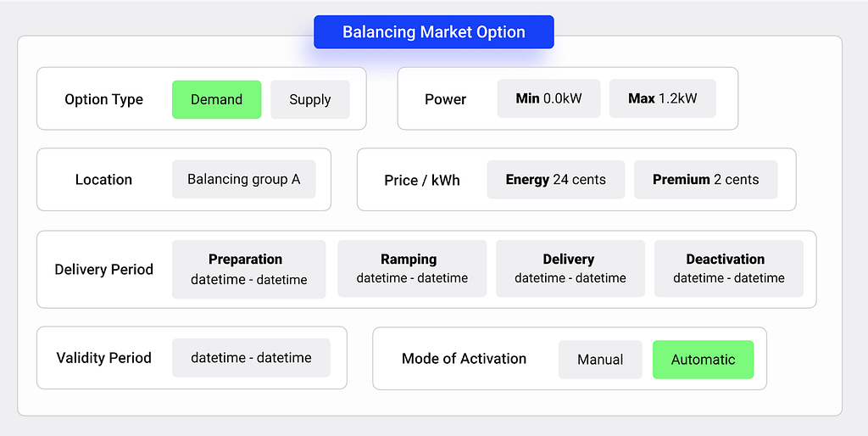Choose Manual mode of activation

click(x=600, y=360)
